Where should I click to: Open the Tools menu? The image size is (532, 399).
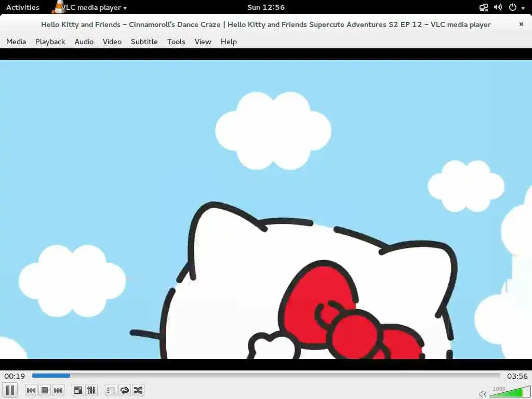pos(176,42)
